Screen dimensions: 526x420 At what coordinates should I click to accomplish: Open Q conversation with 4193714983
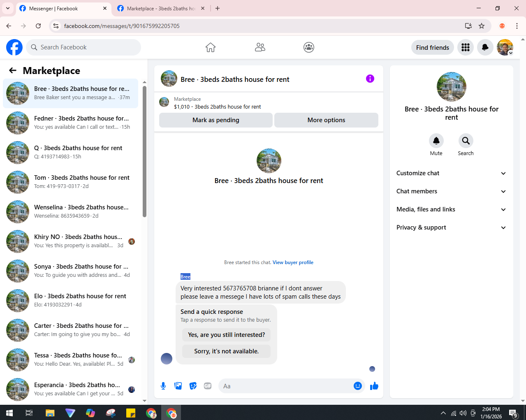coord(71,153)
